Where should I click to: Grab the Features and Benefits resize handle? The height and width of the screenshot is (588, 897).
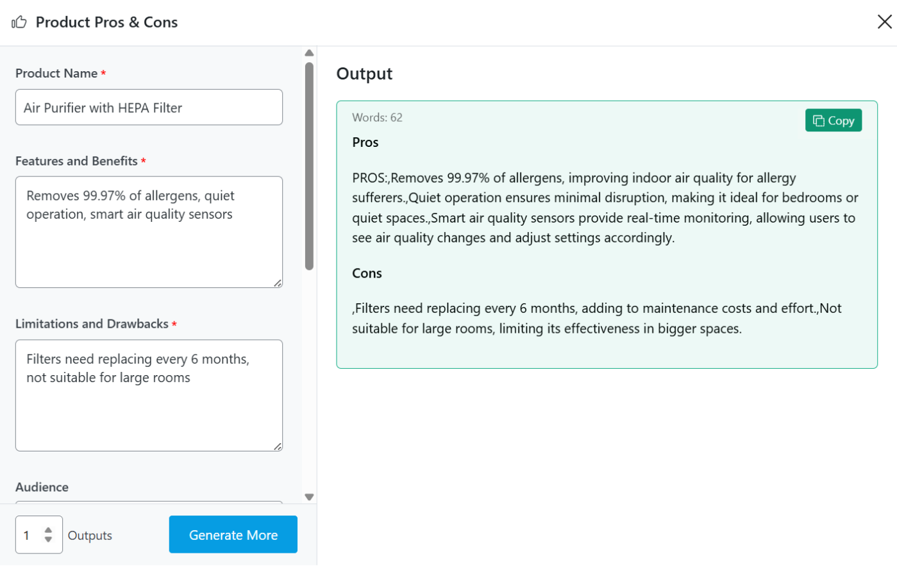click(x=278, y=283)
